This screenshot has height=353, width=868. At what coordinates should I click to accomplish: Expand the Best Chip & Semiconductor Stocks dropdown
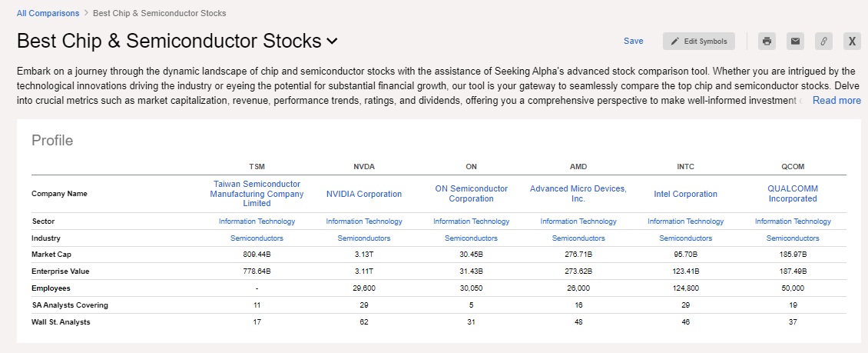click(x=332, y=41)
